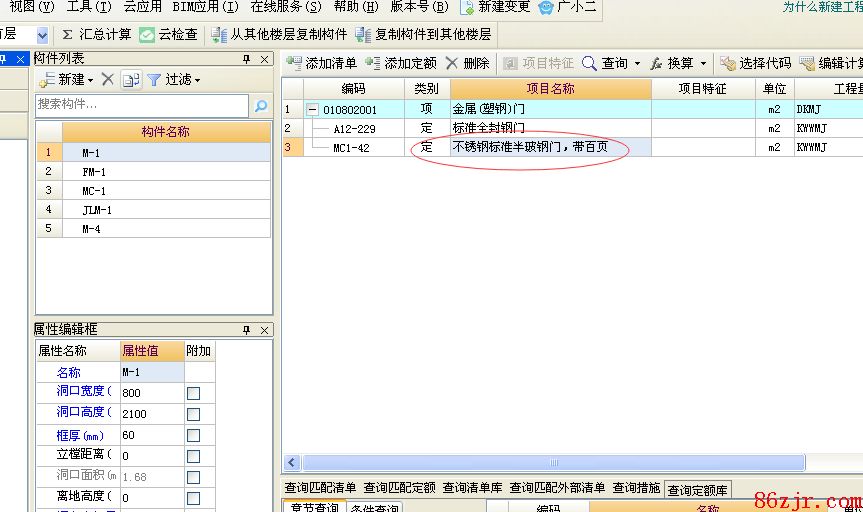The width and height of the screenshot is (863, 512).
Task: Click 从其他楼层复制构件 toolbar icon
Action: pos(219,34)
